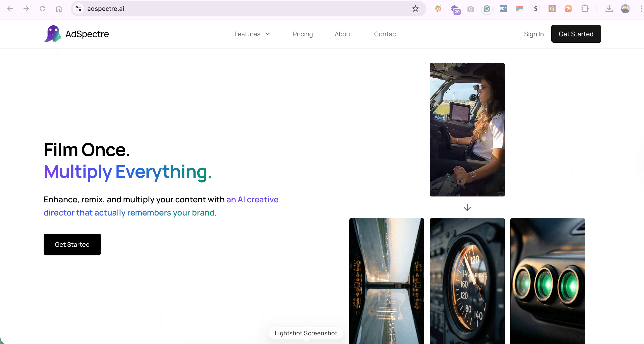Reload the page
Image resolution: width=644 pixels, height=344 pixels.
coord(43,9)
